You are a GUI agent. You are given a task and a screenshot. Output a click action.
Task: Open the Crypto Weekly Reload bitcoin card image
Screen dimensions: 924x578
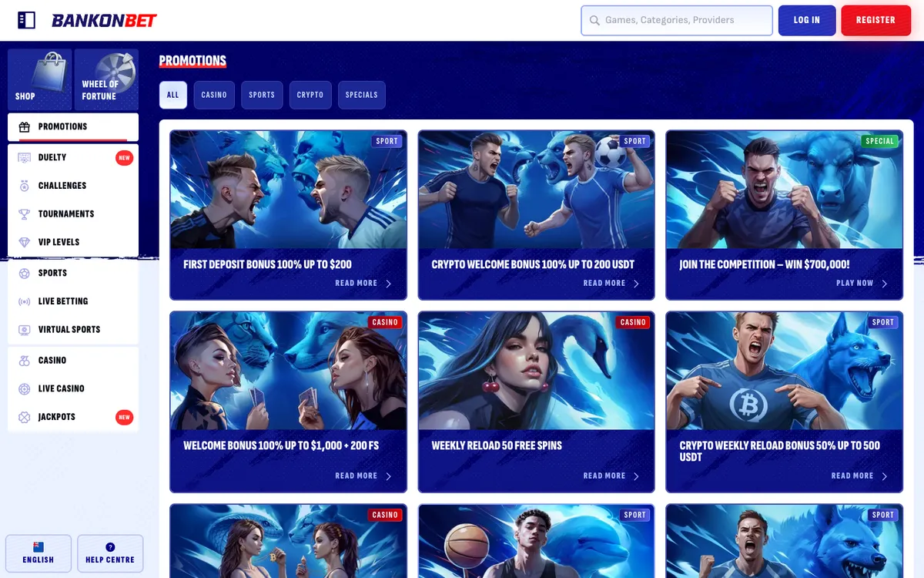pos(784,371)
